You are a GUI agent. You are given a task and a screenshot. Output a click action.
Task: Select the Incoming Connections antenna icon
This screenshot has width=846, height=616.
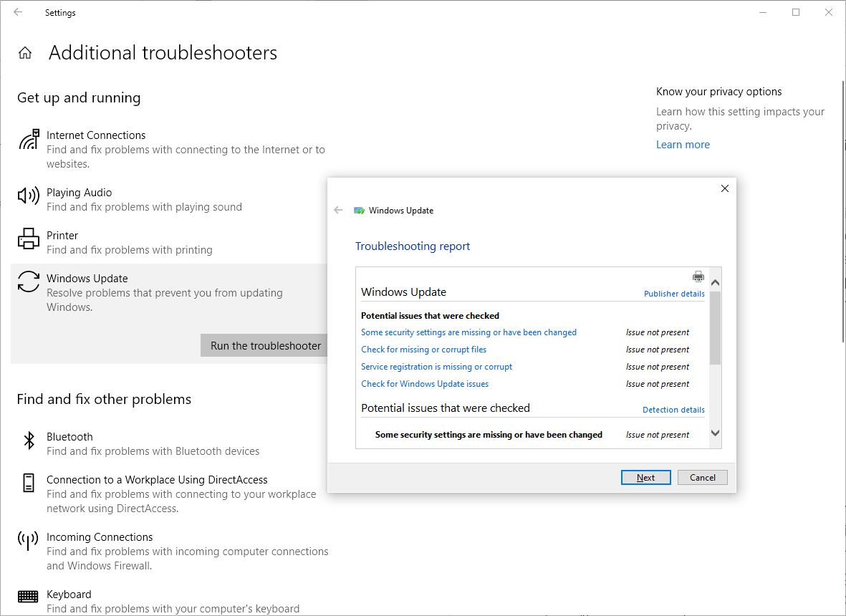[x=28, y=541]
